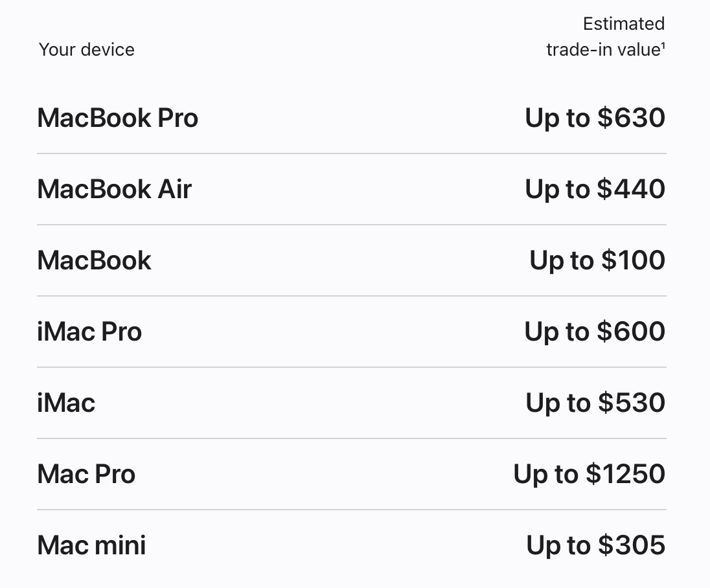Click the Up to $630 trade-in value
The height and width of the screenshot is (588, 710).
tap(595, 118)
